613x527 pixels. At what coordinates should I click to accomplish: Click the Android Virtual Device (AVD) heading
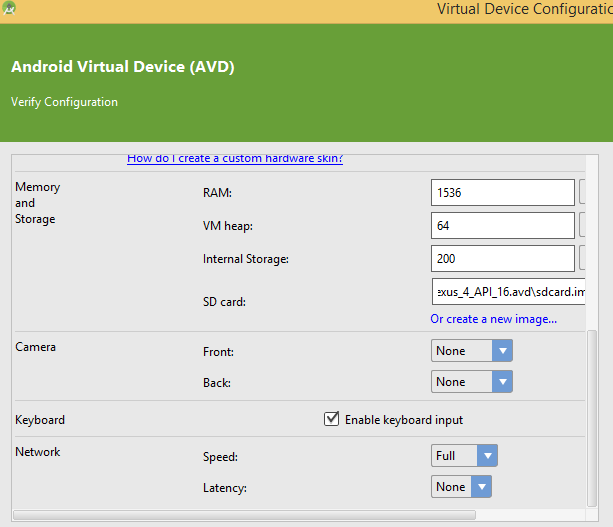pyautogui.click(x=123, y=67)
